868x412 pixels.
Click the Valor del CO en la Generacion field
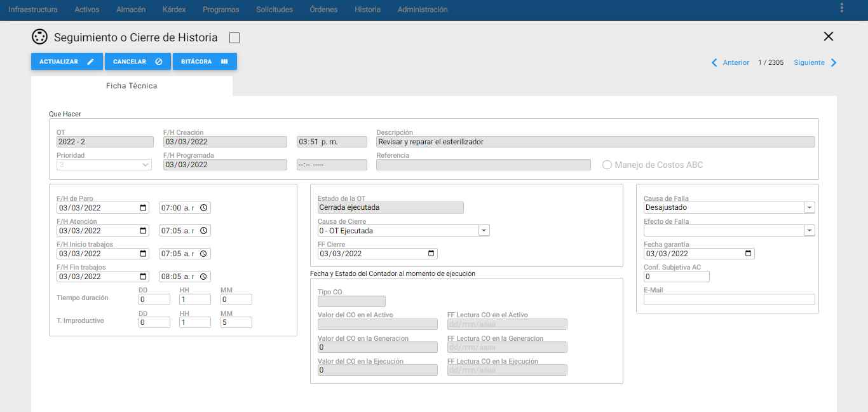click(x=377, y=347)
